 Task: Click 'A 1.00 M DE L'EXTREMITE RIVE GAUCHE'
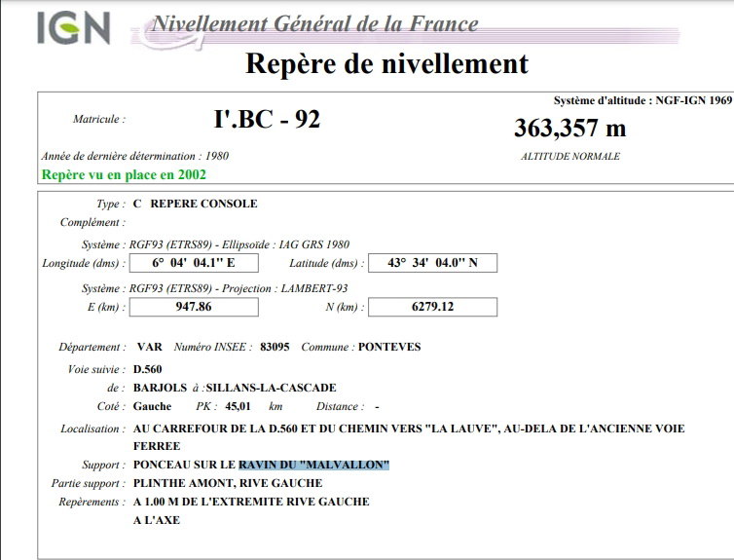251,502
